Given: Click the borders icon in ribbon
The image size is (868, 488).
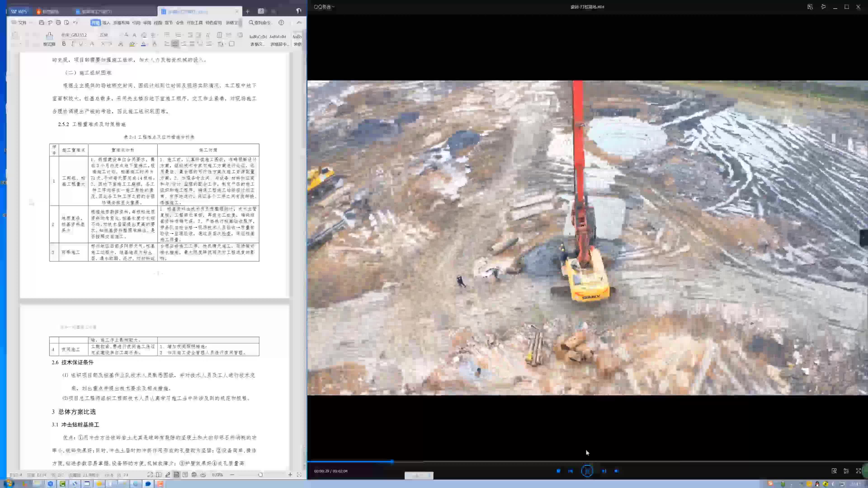Looking at the screenshot, I should pyautogui.click(x=231, y=44).
